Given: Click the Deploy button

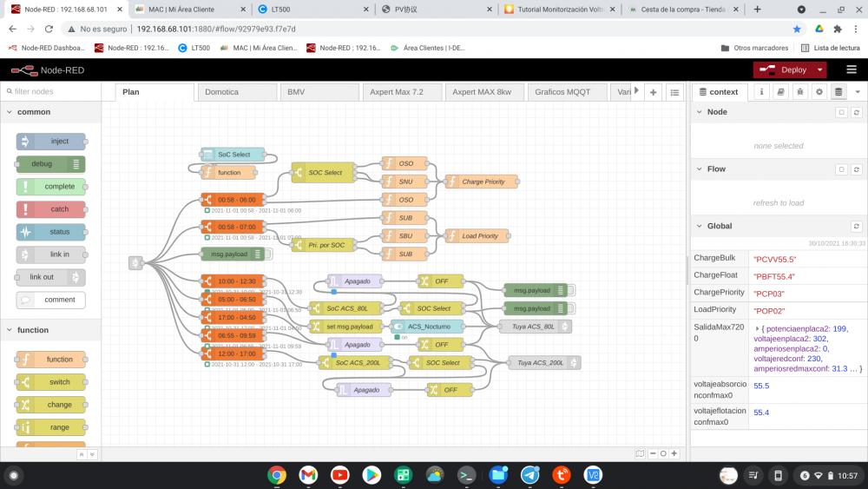Looking at the screenshot, I should click(783, 69).
